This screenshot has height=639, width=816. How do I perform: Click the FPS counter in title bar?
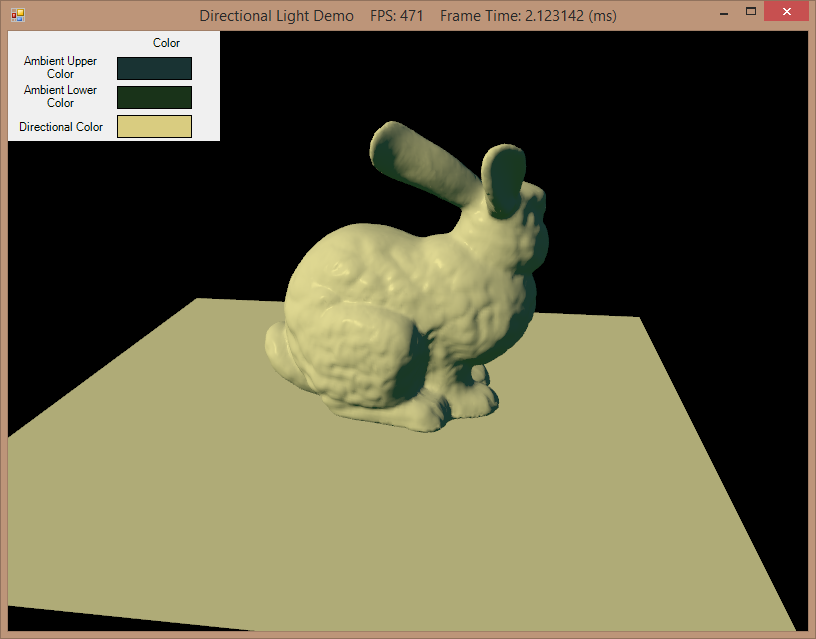tap(397, 16)
